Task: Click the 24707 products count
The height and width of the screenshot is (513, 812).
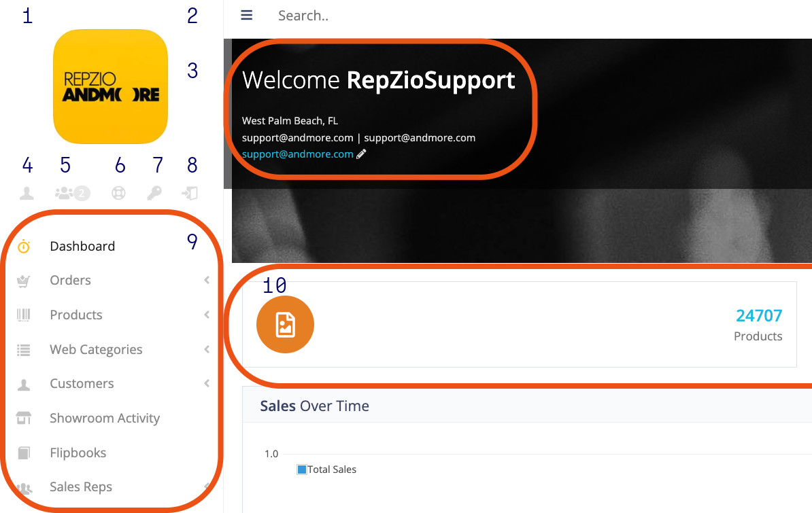Action: pos(759,315)
